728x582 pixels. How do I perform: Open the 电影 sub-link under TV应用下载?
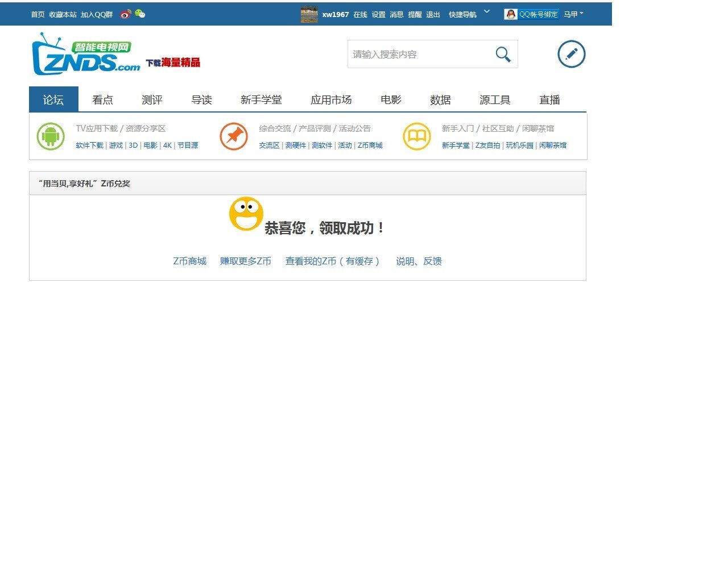[151, 145]
